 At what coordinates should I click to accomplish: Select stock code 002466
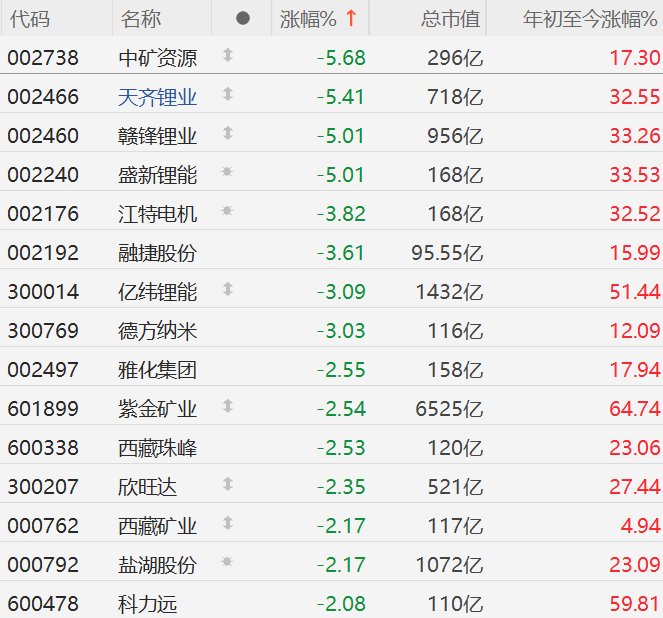(43, 97)
